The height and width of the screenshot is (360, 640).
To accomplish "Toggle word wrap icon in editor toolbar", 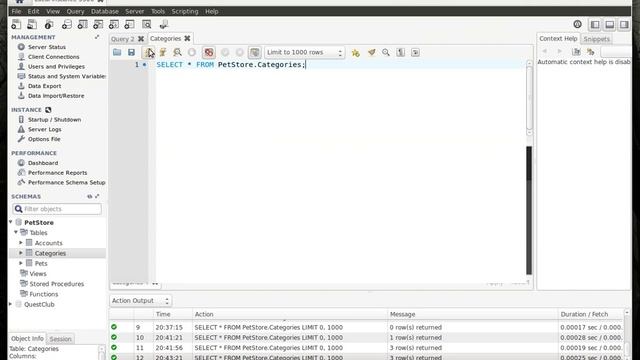I will [416, 52].
